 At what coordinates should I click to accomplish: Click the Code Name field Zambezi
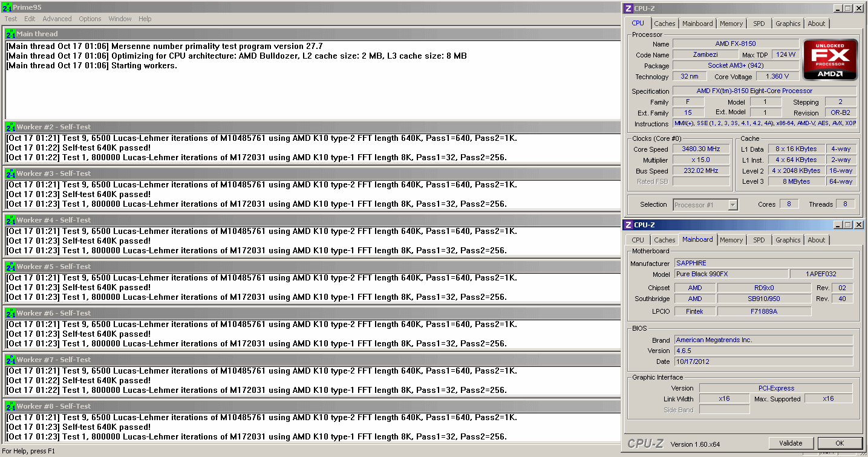click(706, 54)
